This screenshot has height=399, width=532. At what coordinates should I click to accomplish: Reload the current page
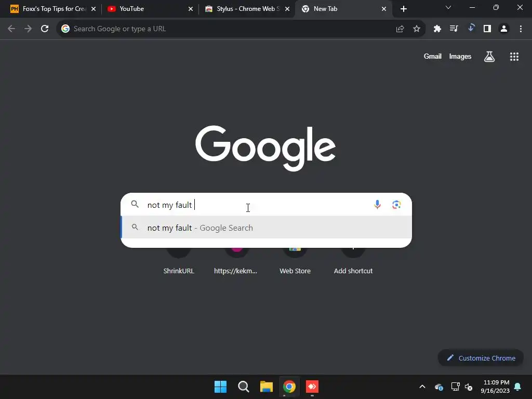point(45,29)
